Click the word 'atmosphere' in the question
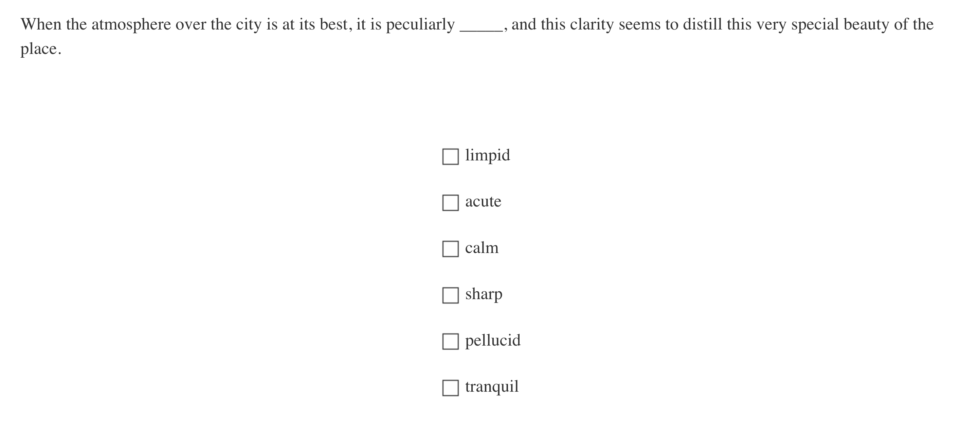 [x=131, y=24]
